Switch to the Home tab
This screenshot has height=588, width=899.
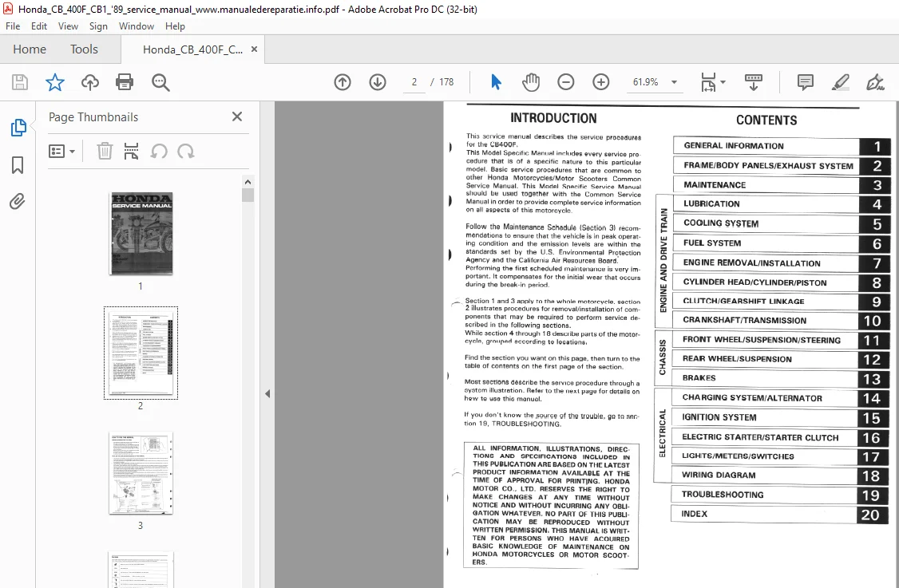tap(30, 49)
